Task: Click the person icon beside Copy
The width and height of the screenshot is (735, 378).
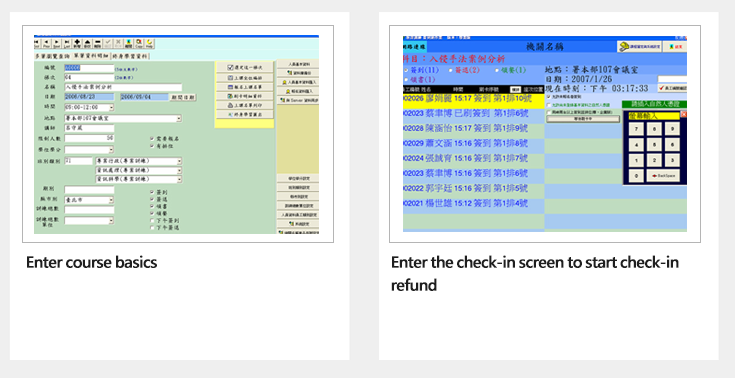Action: pos(128,44)
